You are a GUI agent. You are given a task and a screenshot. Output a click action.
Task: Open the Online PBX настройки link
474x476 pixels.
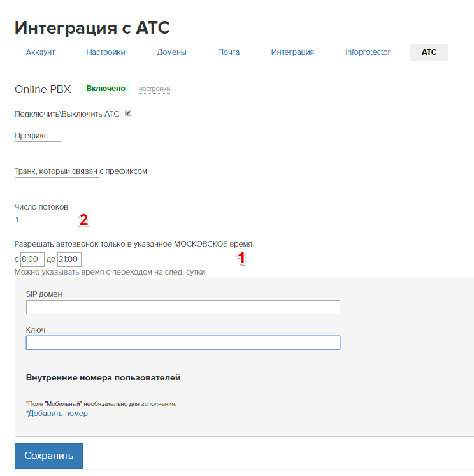[154, 89]
